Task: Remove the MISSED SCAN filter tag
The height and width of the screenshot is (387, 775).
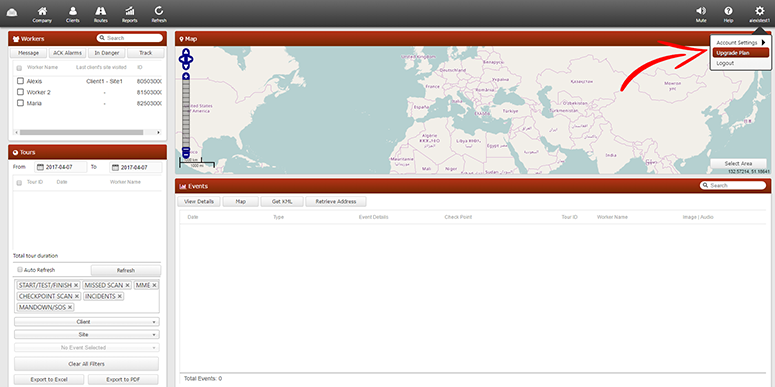Action: tap(128, 286)
